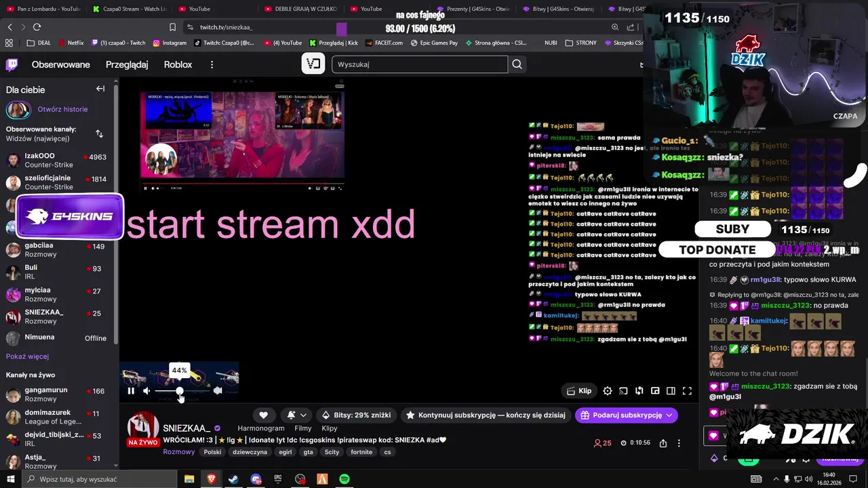Screen dimensions: 868x488
Task: Open Windows Start menu
Action: (x=11, y=479)
